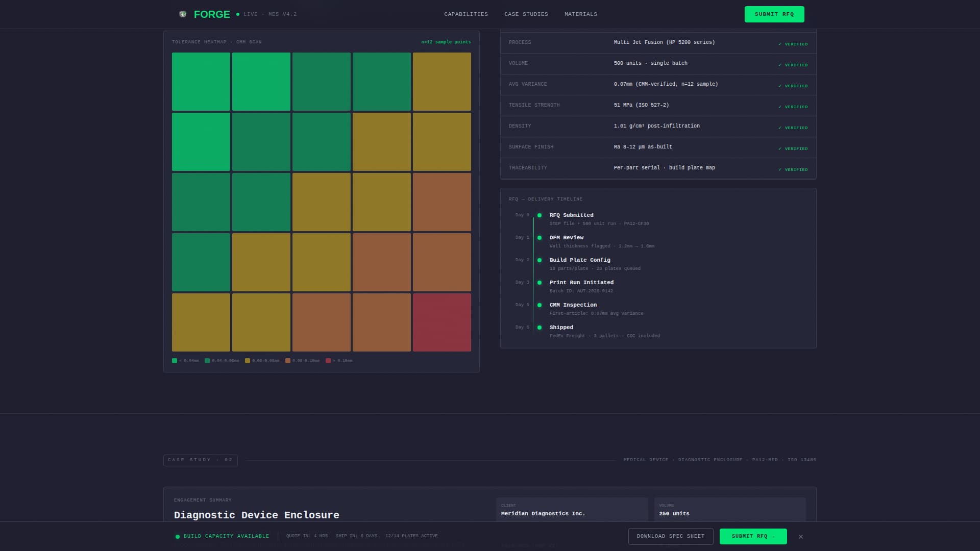The image size is (980, 551).
Task: Click the checkmark icon on the PROCESS verified badge
Action: click(x=780, y=44)
